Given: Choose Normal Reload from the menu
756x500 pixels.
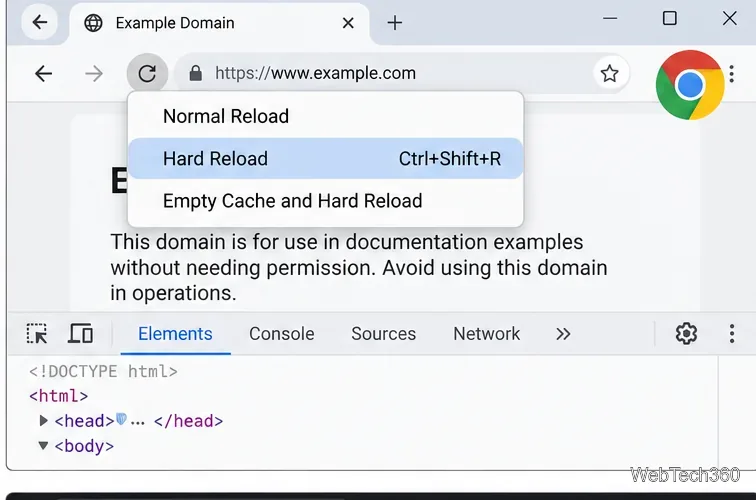Looking at the screenshot, I should 325,116.
